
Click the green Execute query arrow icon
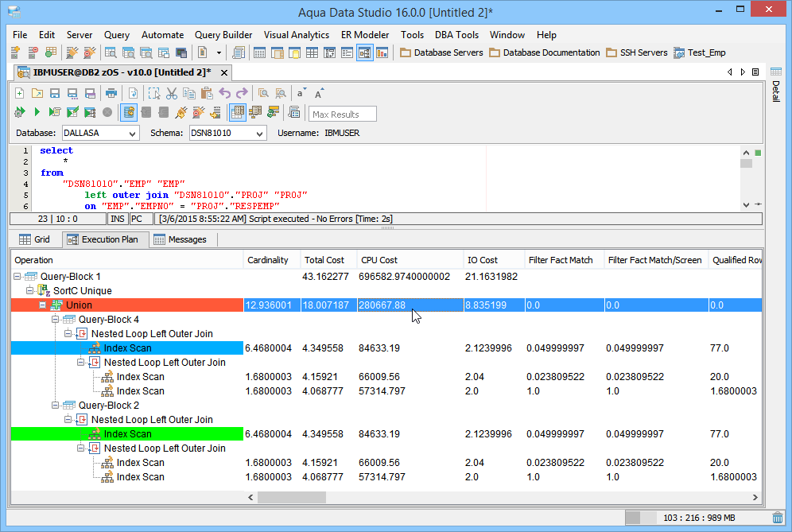point(37,113)
